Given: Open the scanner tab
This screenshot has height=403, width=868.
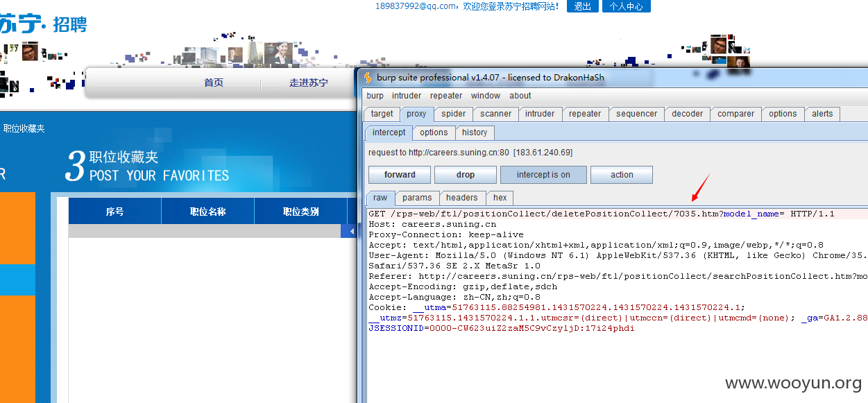Looking at the screenshot, I should [496, 114].
